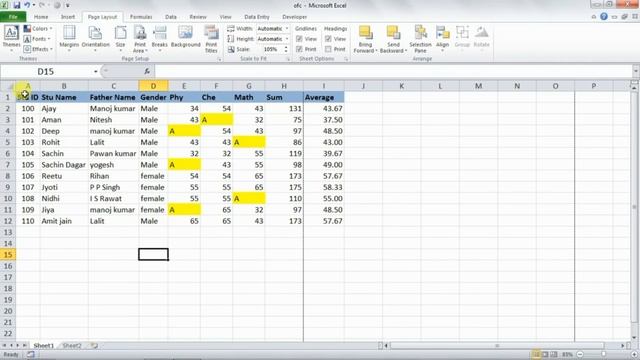Switch to the Home tab
This screenshot has height=360, width=640.
(41, 17)
